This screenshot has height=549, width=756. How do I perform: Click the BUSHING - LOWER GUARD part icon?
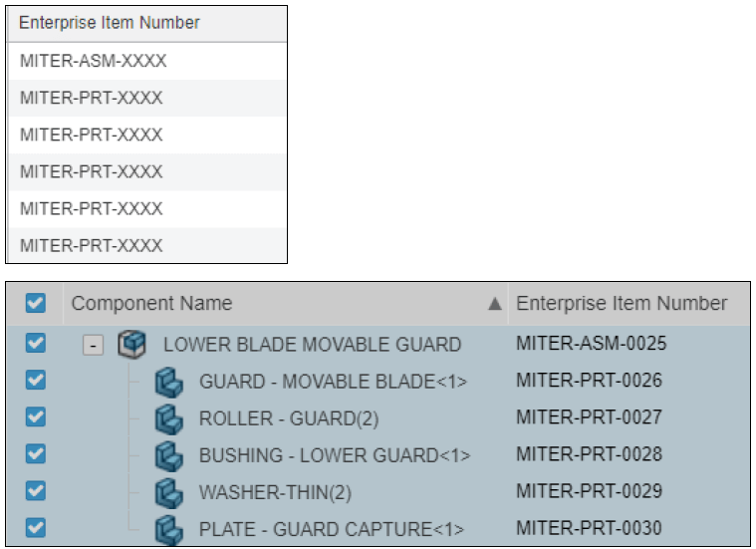coord(169,455)
